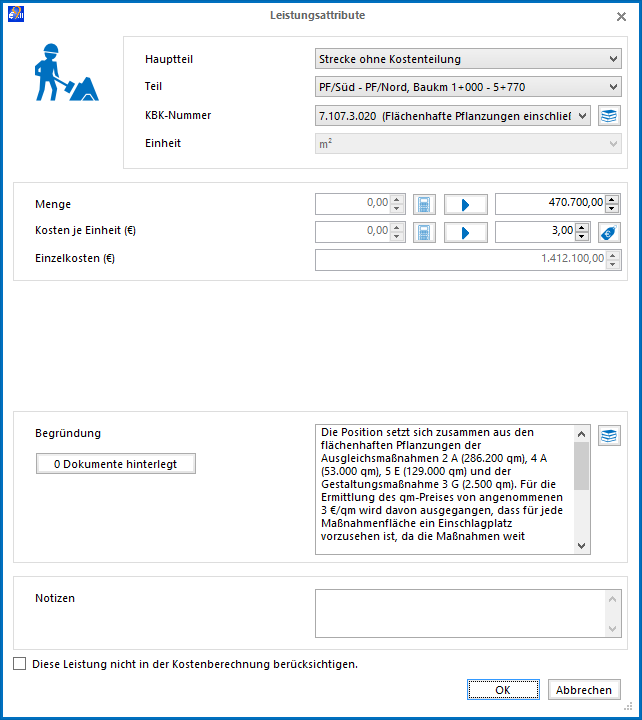642x720 pixels.
Task: Close the Leistungsattribute dialog
Action: click(x=621, y=17)
